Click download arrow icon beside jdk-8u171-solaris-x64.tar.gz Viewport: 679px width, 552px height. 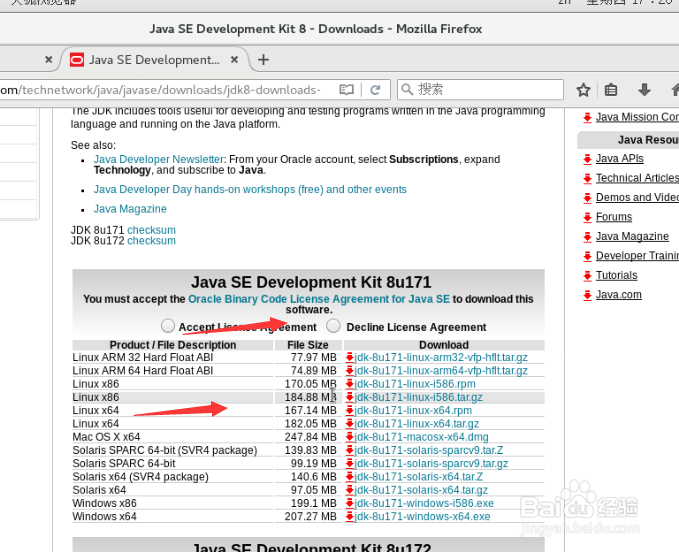pyautogui.click(x=349, y=490)
